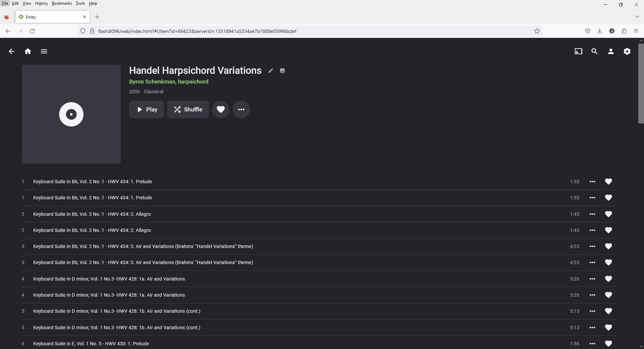Click the Save to Pocket icon
The width and height of the screenshot is (644, 349).
588,31
